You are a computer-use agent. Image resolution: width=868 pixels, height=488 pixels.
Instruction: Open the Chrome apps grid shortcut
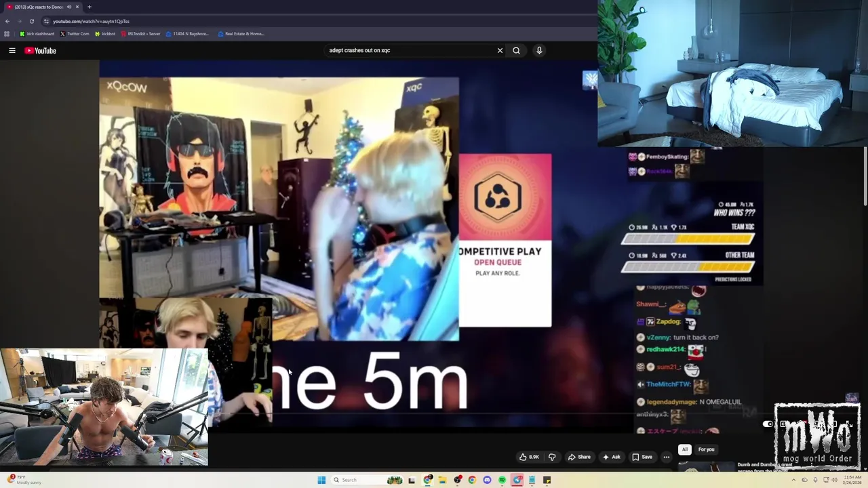pyautogui.click(x=7, y=34)
